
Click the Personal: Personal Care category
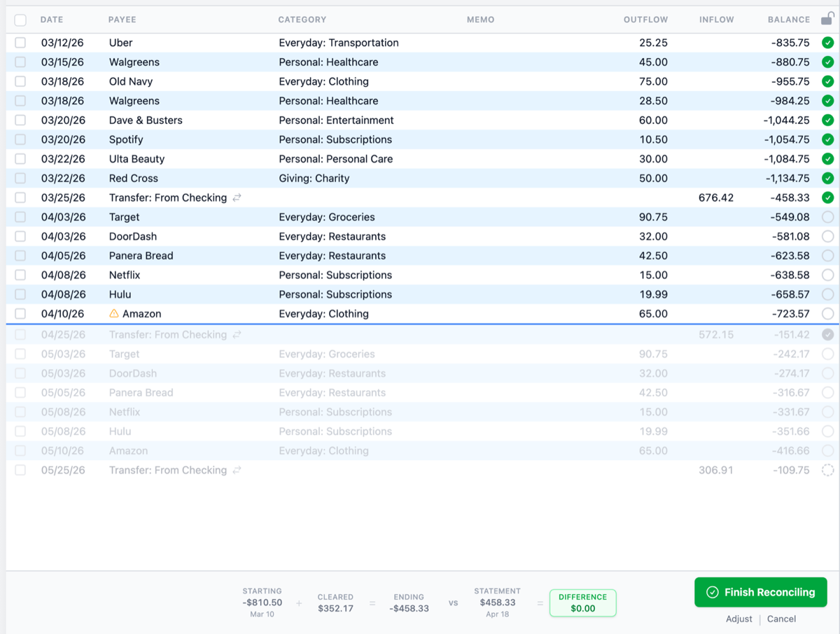pyautogui.click(x=336, y=159)
